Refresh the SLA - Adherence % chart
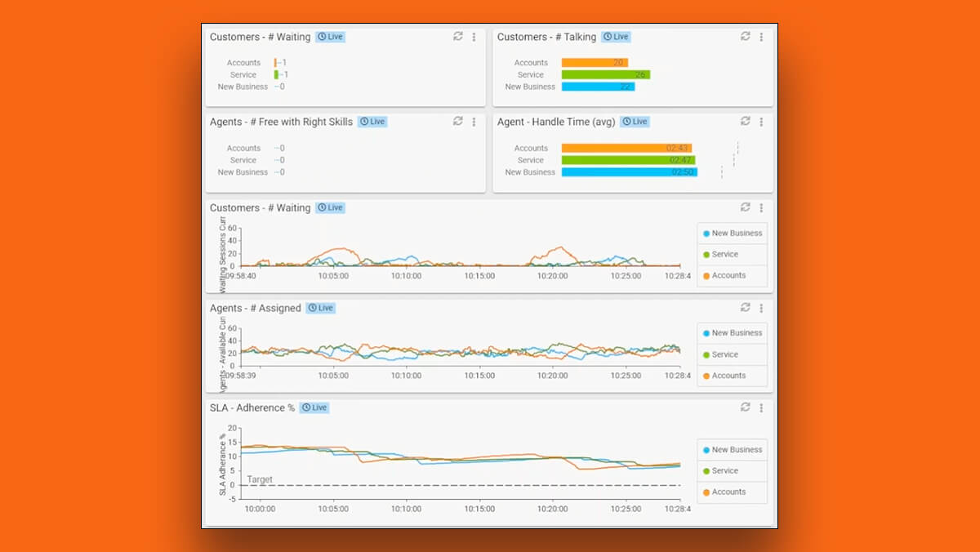Viewport: 980px width, 552px height. (746, 407)
